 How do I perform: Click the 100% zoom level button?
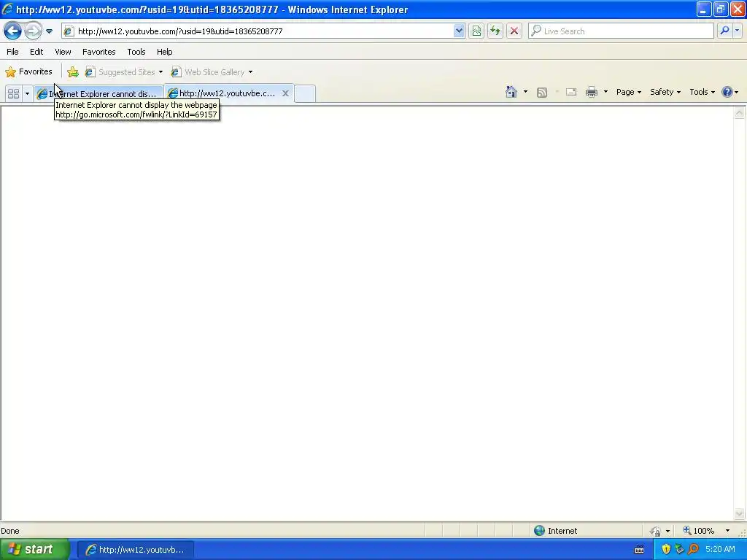(698, 531)
